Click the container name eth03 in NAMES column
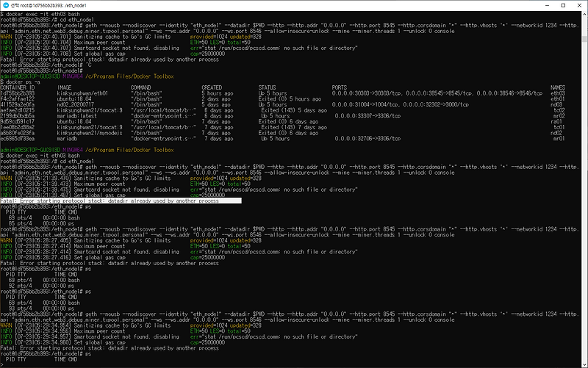Screen dimensions: 588x368 click(558, 93)
